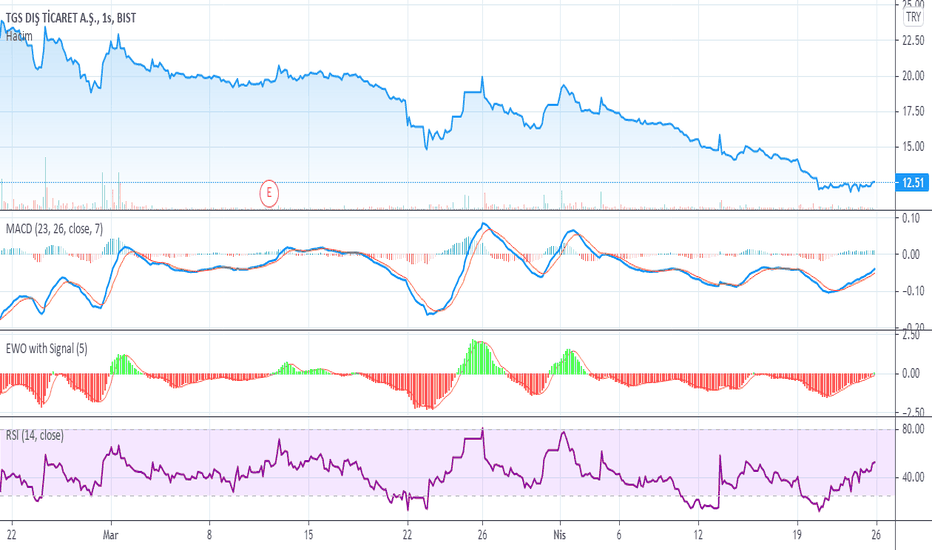Click the 15.00 price axis value
The width and height of the screenshot is (932, 550).
coord(913,146)
